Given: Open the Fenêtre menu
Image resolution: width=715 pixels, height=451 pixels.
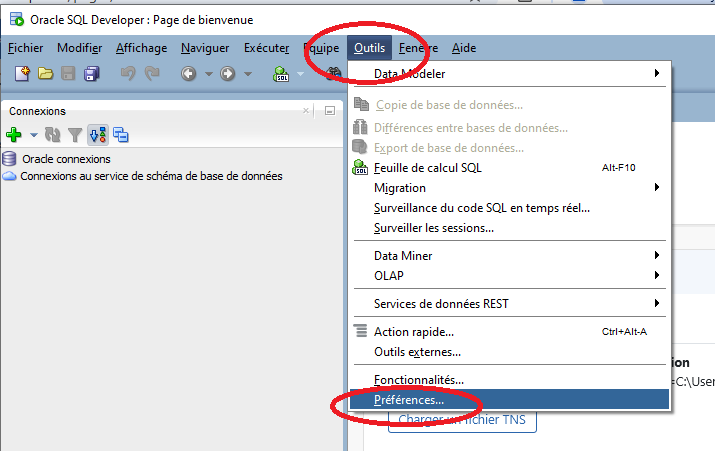Looking at the screenshot, I should coord(418,48).
